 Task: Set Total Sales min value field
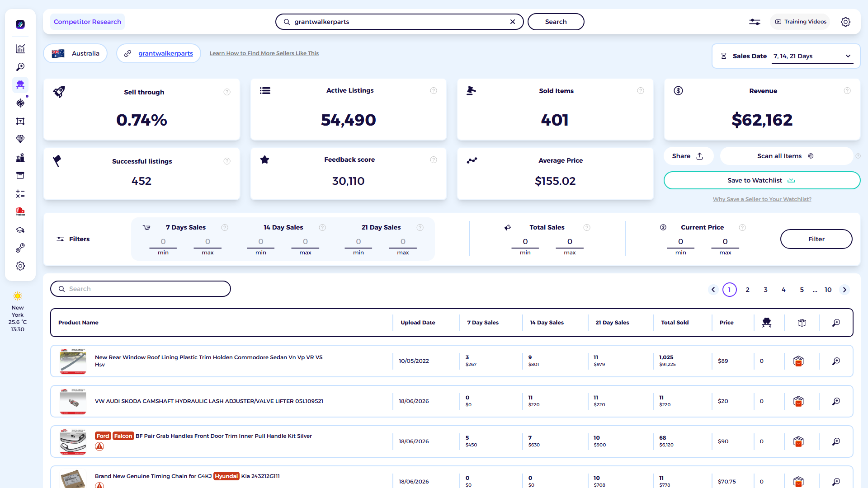[525, 242]
